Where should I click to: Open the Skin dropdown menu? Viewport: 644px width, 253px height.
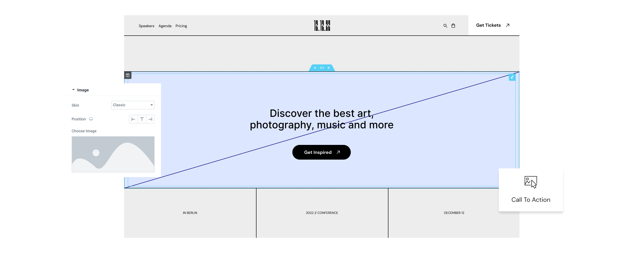[133, 105]
